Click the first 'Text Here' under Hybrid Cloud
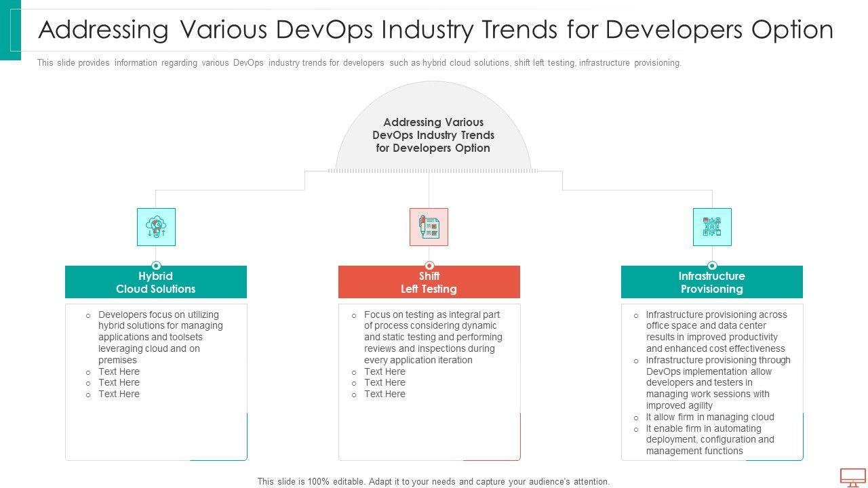The width and height of the screenshot is (868, 488). point(119,371)
